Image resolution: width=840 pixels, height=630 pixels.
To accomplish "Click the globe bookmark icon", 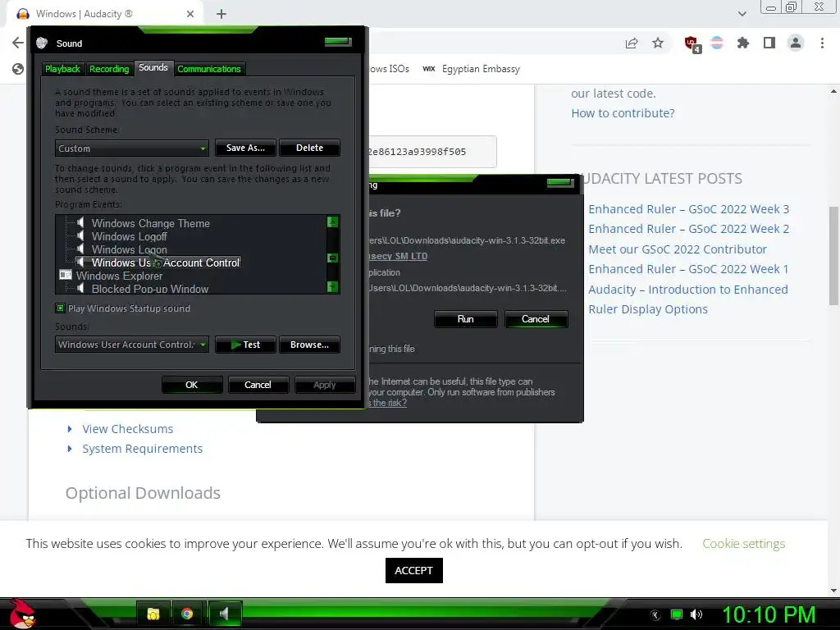I will pos(18,69).
